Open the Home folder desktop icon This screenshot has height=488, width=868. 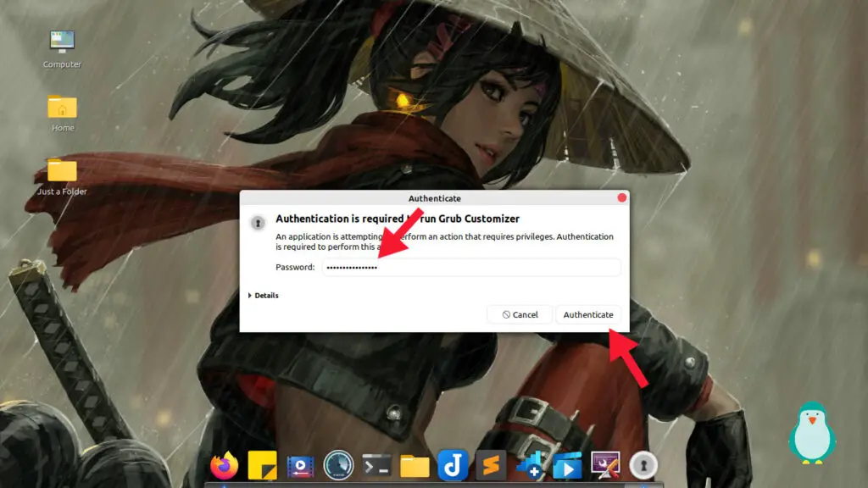click(x=63, y=113)
